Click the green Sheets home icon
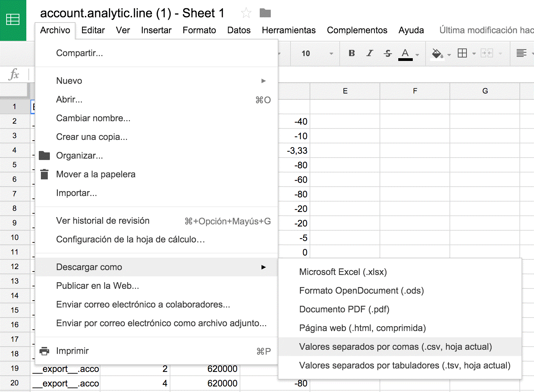Viewport: 534px width, 392px height. point(13,20)
